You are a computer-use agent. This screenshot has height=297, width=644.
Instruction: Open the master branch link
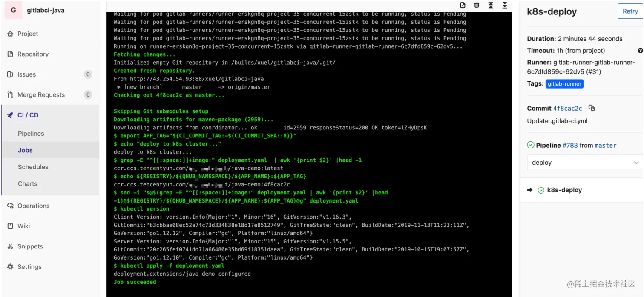[x=606, y=146]
